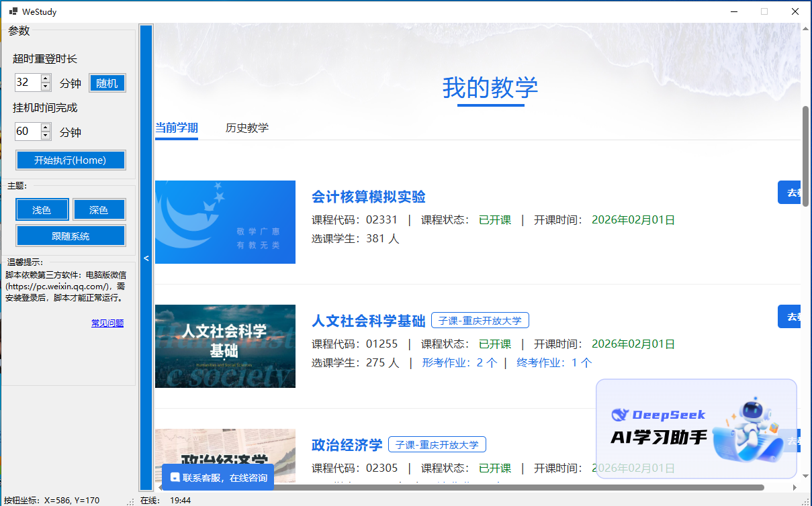Click the 选课学生:275 人 text
Image resolution: width=812 pixels, height=506 pixels.
point(355,363)
